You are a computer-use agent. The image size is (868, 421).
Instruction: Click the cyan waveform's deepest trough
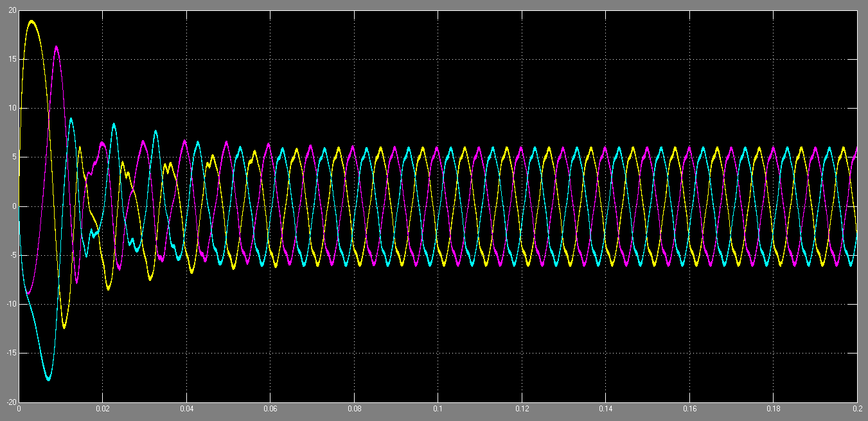[x=48, y=380]
